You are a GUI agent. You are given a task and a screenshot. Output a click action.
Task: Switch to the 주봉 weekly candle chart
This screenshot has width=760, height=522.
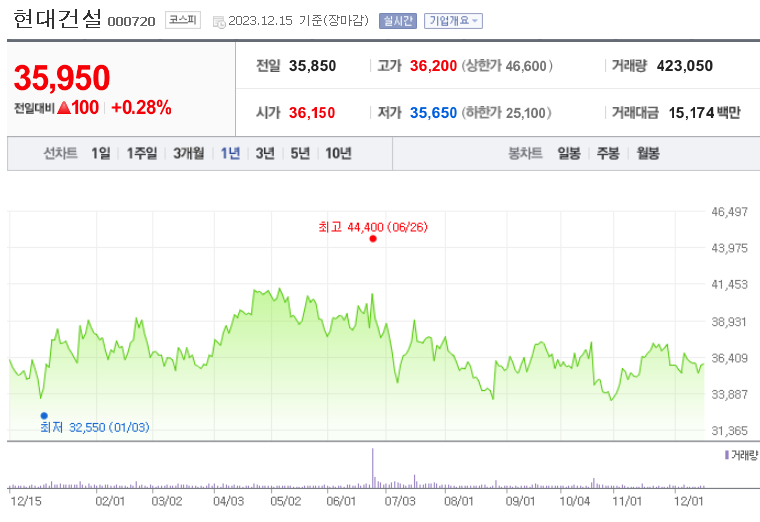click(608, 154)
